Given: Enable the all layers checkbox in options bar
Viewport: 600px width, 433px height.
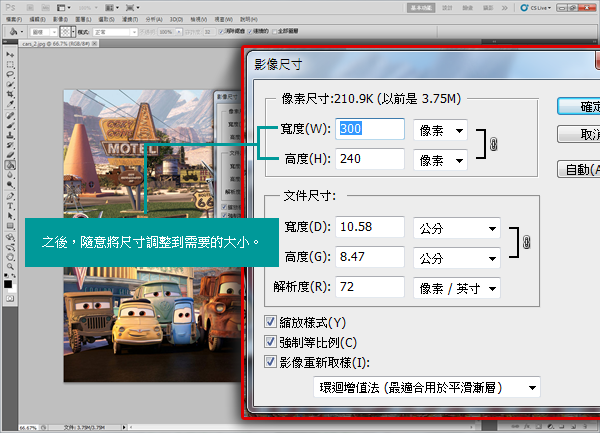Looking at the screenshot, I should coord(274,32).
